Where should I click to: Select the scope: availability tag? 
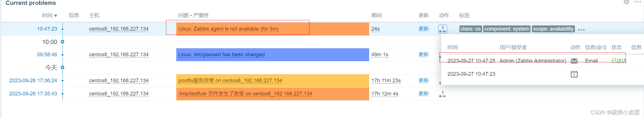553,29
